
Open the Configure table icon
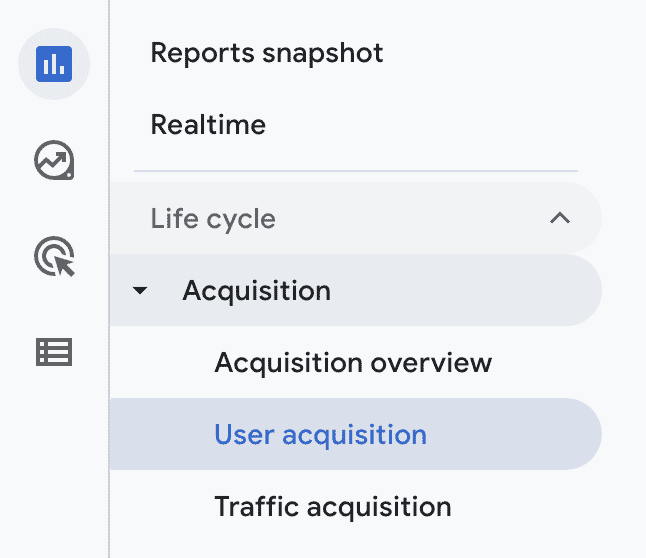point(54,352)
